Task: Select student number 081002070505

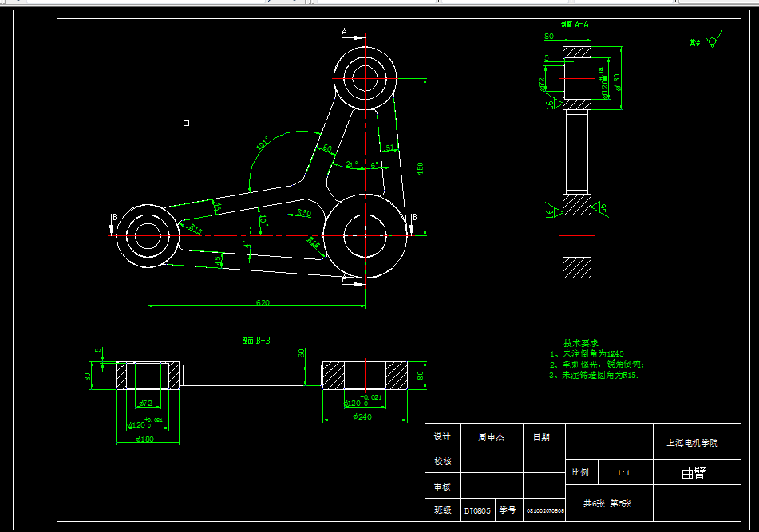Action: [x=545, y=510]
